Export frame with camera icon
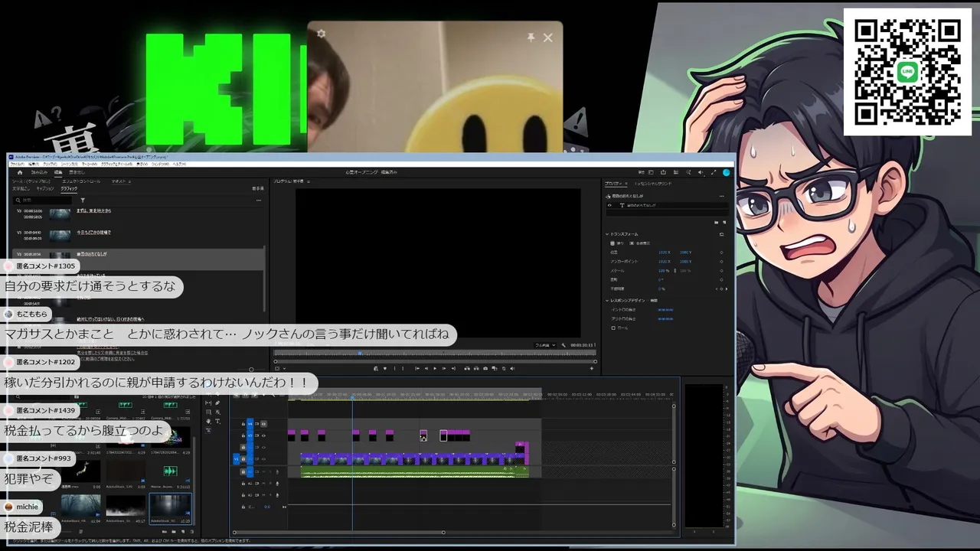 pos(485,368)
